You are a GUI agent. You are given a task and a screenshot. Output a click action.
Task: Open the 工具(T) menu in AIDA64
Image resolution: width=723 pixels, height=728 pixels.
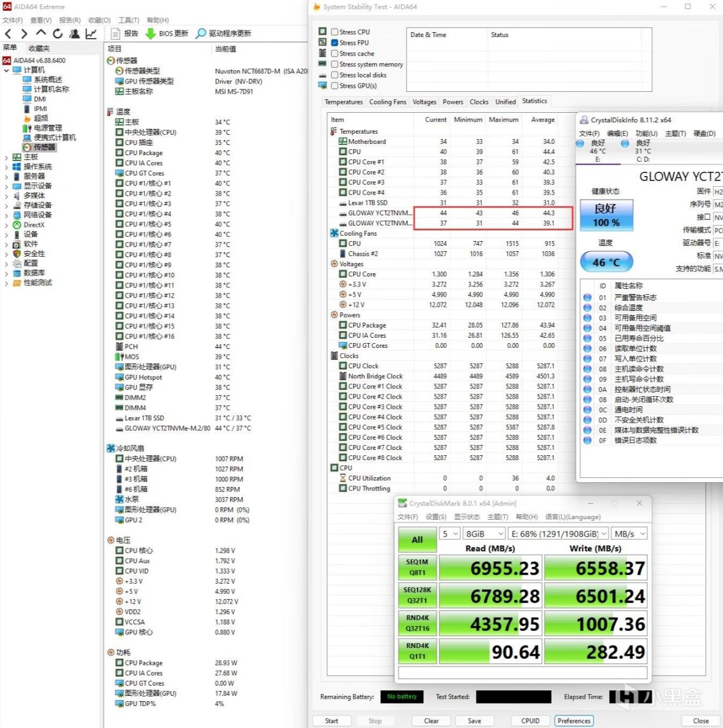[128, 20]
